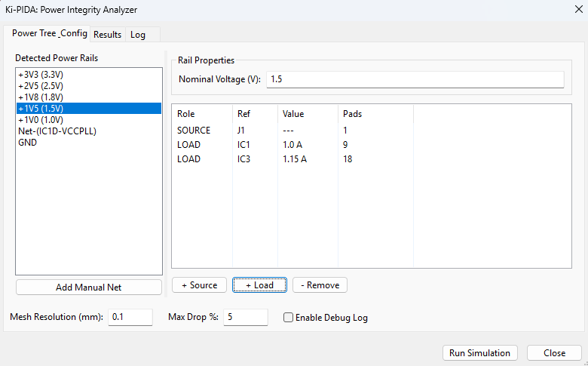Click the Nominal Voltage input field
This screenshot has height=366, width=588.
pos(415,79)
